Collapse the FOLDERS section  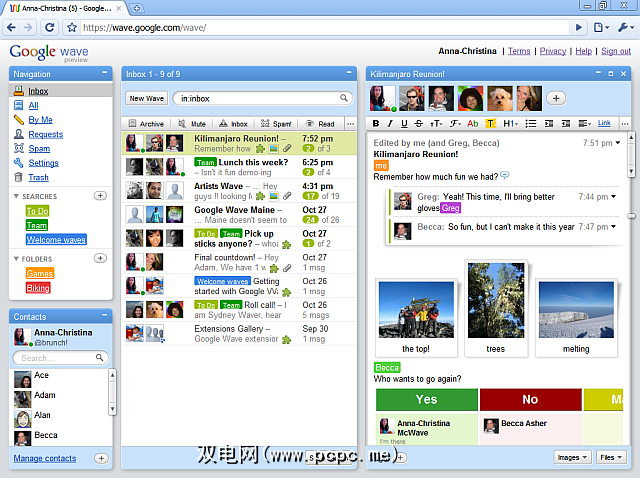(x=16, y=259)
